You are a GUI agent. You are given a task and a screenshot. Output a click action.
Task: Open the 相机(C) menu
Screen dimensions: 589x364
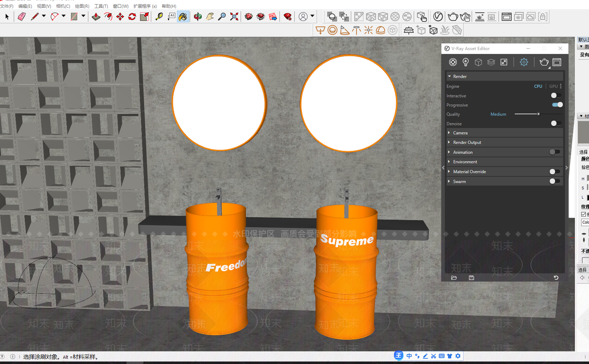[x=63, y=6]
